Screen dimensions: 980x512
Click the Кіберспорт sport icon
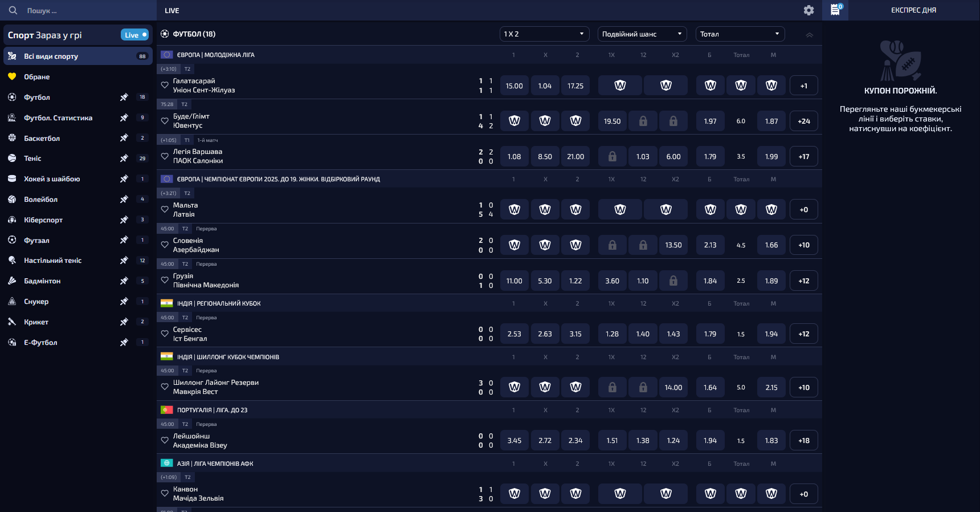click(12, 220)
